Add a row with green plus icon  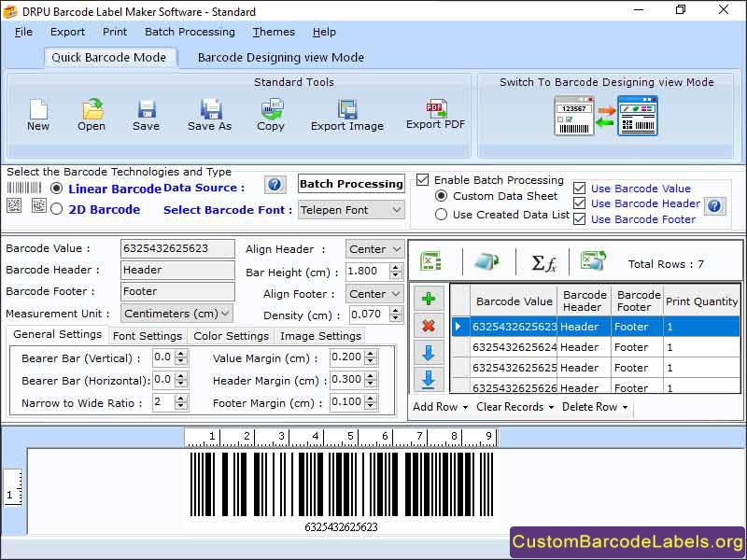point(429,299)
